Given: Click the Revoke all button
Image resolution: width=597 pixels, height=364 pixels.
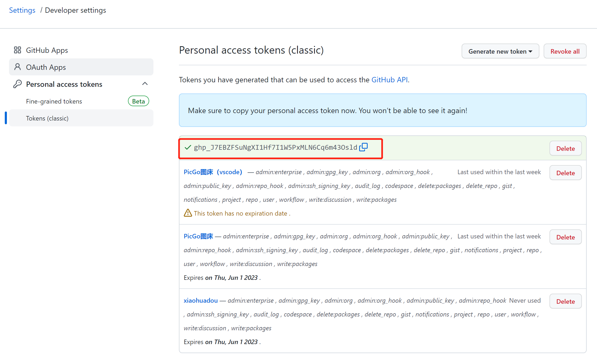Looking at the screenshot, I should click(x=565, y=51).
